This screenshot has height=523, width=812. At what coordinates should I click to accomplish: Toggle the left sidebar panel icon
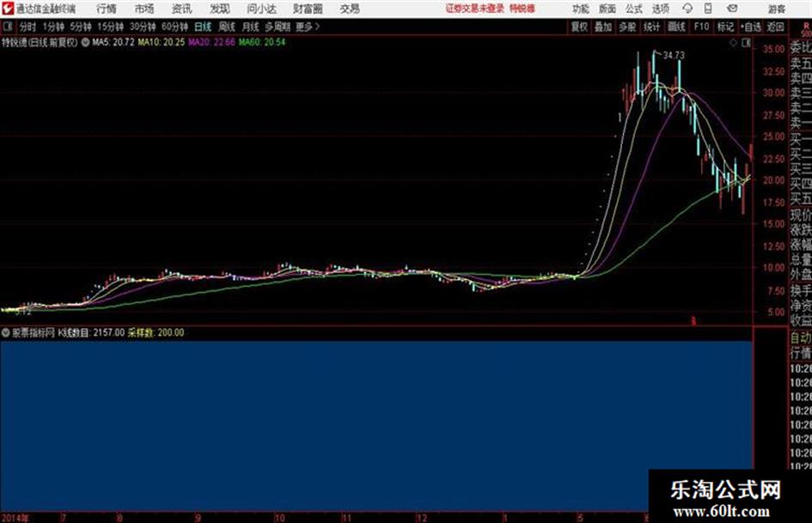(x=7, y=27)
